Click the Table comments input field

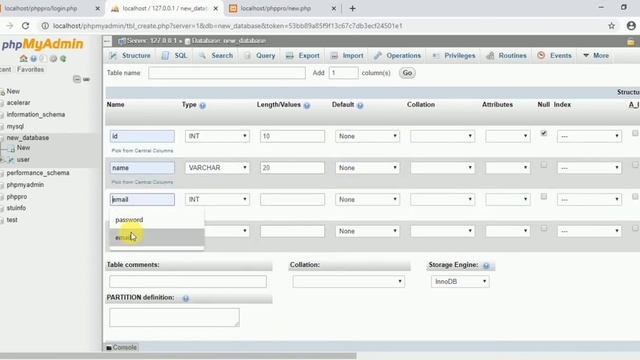click(x=188, y=282)
